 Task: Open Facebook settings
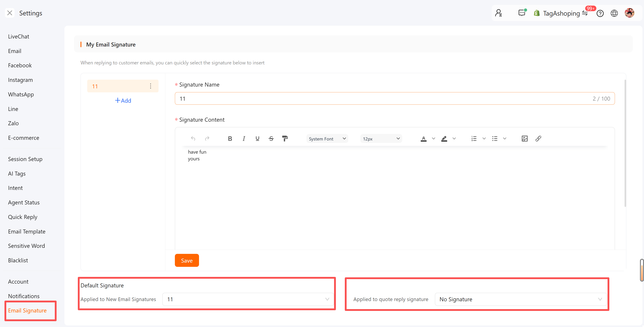click(x=20, y=65)
